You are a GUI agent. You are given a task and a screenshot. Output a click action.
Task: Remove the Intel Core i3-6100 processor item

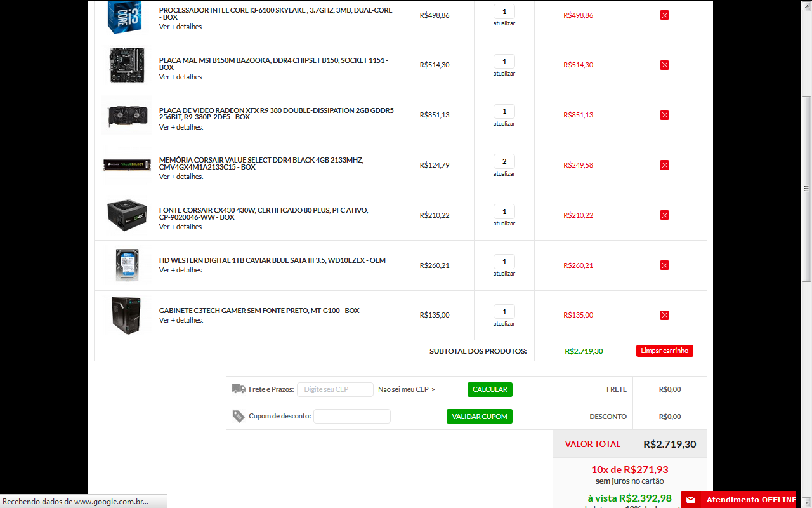click(664, 15)
